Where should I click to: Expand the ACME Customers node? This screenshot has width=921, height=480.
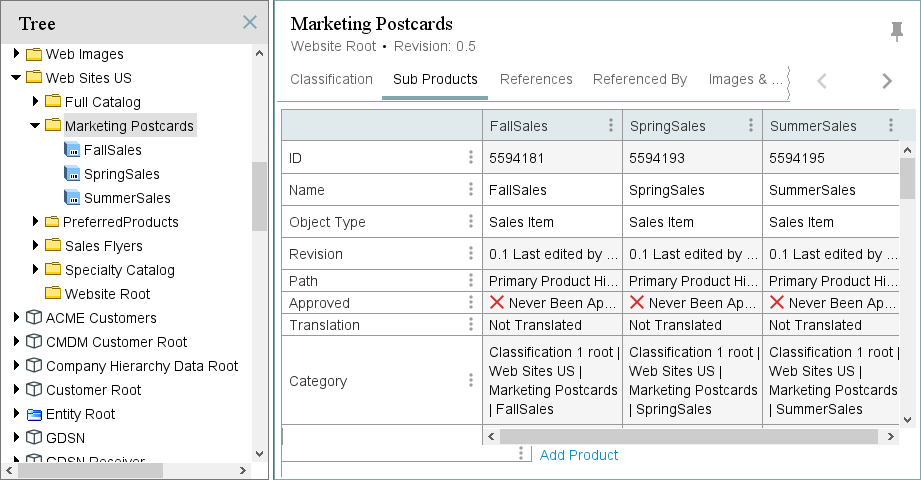coord(16,318)
